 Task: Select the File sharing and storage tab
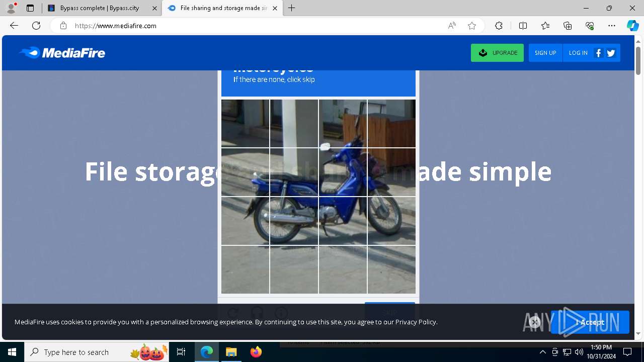click(x=221, y=8)
